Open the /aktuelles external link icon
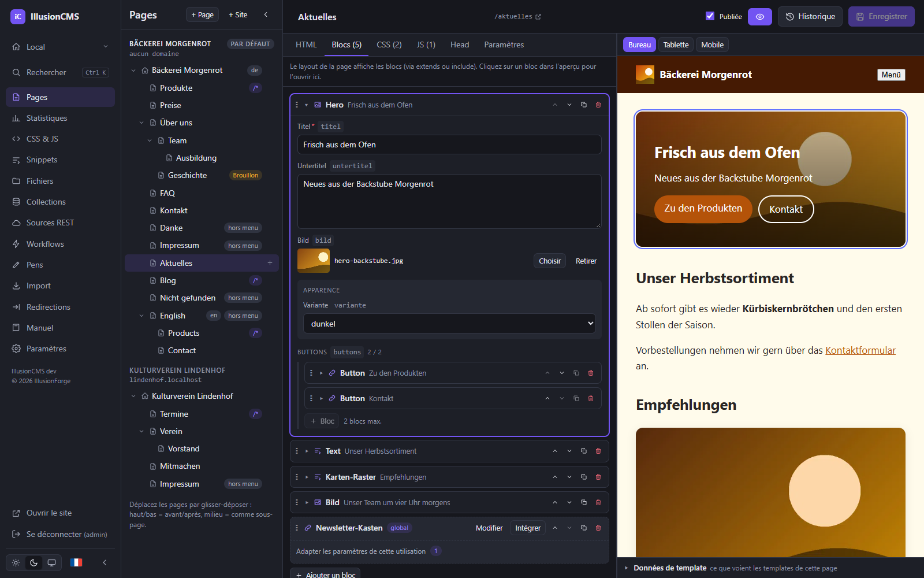Screen dimensions: 924x578 pos(538,17)
